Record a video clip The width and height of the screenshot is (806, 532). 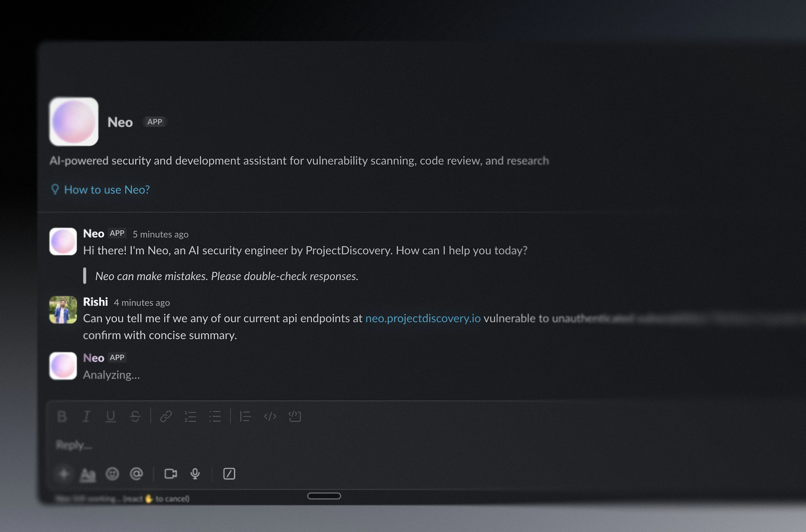pos(171,474)
